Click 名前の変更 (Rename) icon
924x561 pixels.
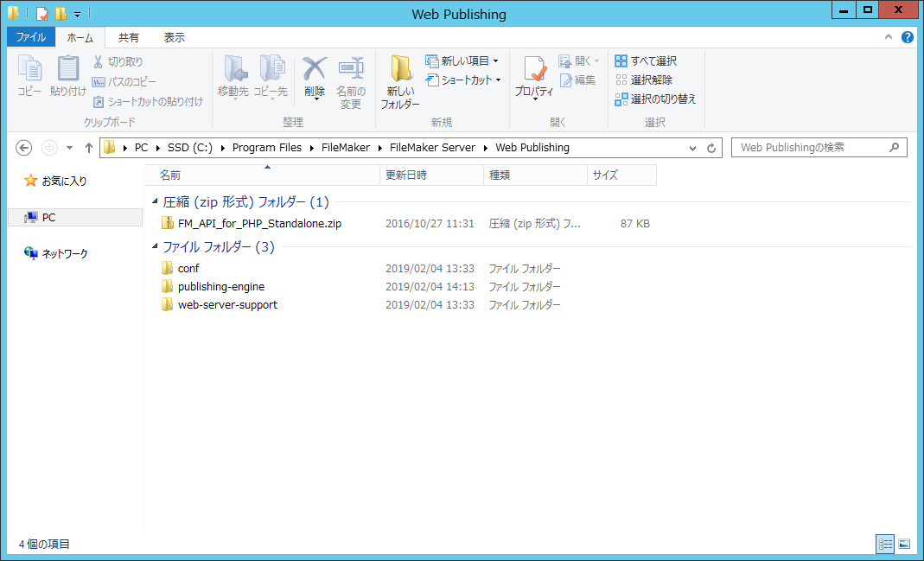[x=351, y=69]
